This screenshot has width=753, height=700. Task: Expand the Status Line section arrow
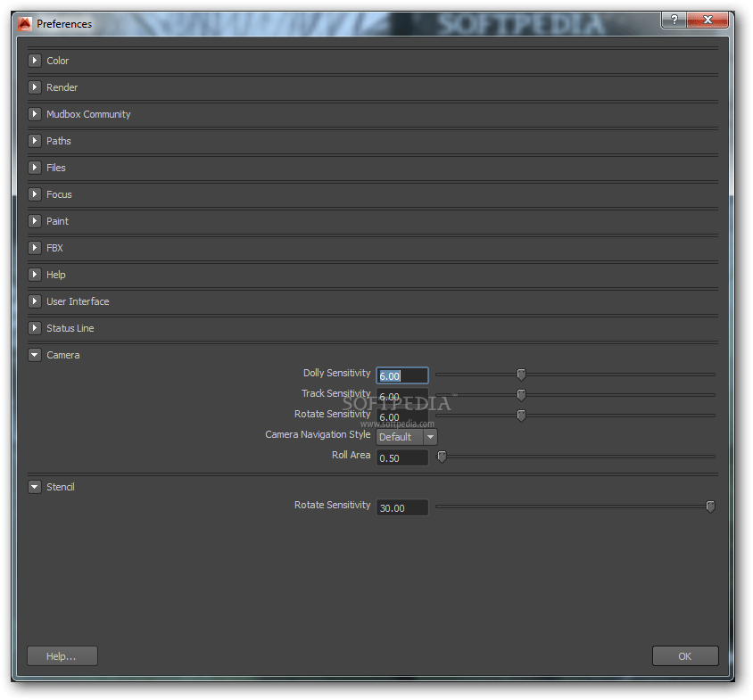coord(35,328)
